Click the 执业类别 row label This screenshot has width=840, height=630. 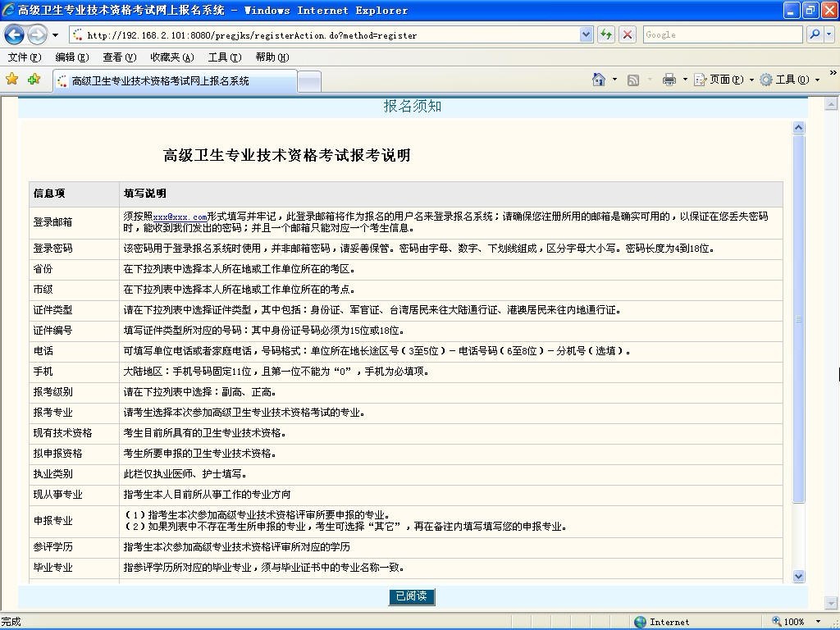(52, 474)
